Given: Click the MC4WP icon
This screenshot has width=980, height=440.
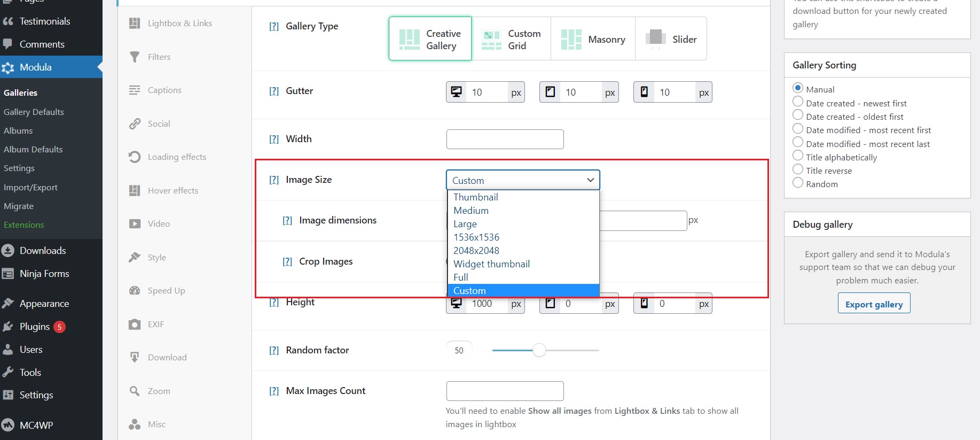Looking at the screenshot, I should pos(8,425).
